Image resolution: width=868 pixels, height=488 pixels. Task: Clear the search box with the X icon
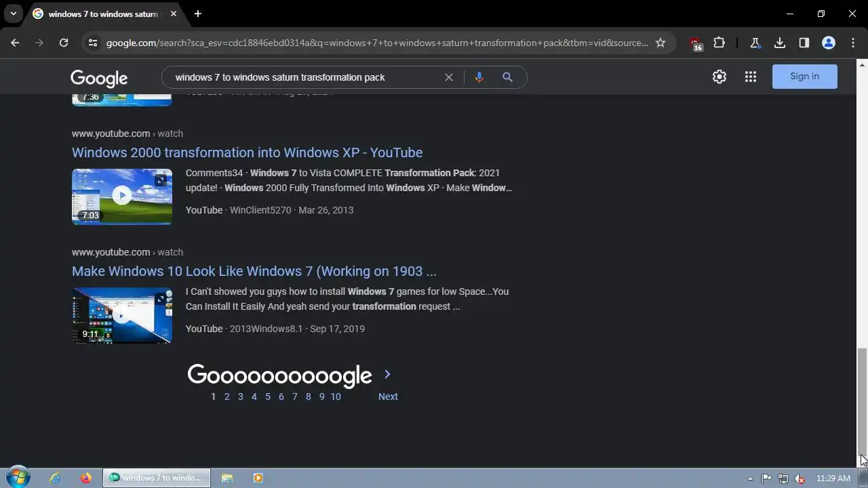click(448, 77)
